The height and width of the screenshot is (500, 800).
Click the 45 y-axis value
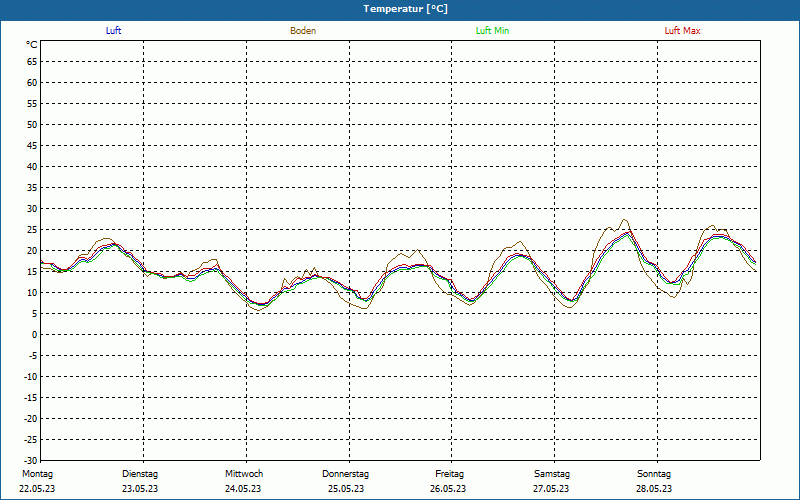point(32,145)
